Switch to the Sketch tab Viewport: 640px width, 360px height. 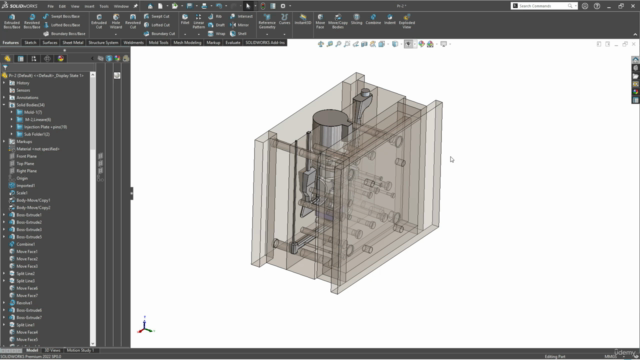tap(30, 42)
